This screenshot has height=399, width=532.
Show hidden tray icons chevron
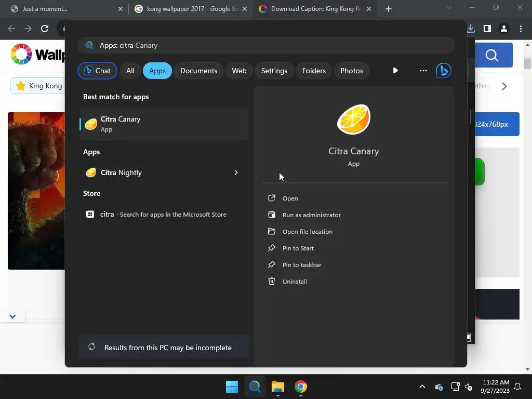click(x=422, y=387)
